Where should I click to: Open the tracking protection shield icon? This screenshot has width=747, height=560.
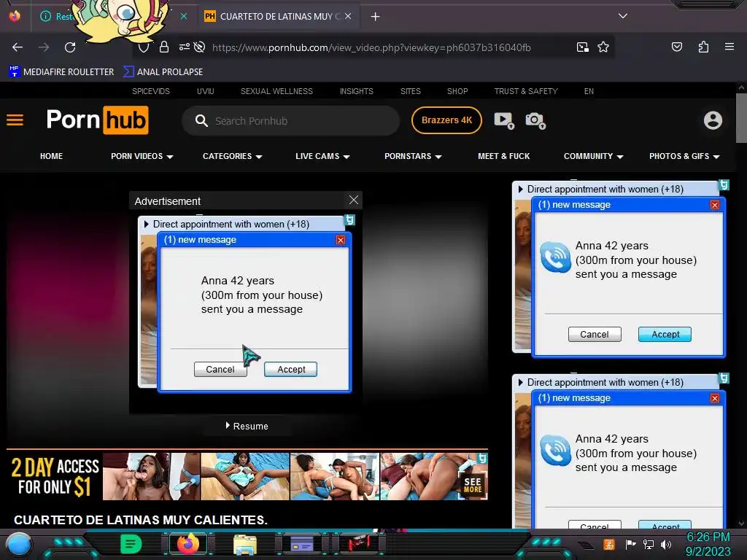[x=144, y=47]
